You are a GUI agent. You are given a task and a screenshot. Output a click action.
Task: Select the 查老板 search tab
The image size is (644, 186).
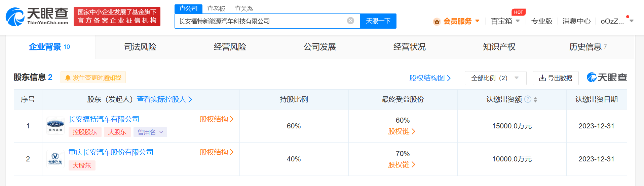pos(216,9)
